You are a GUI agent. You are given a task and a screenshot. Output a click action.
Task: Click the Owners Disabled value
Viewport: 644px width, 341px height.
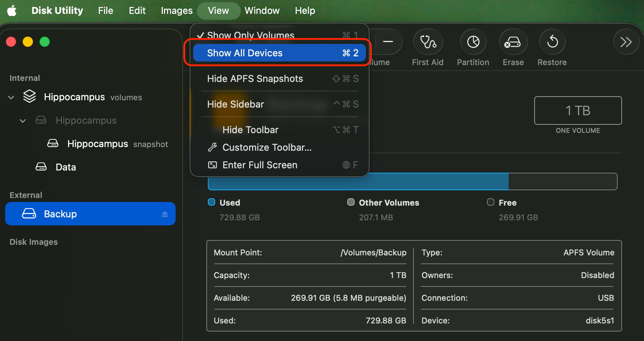[598, 276]
